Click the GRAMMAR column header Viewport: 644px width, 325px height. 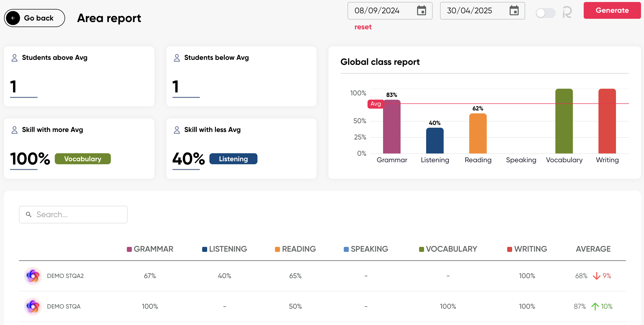153,249
